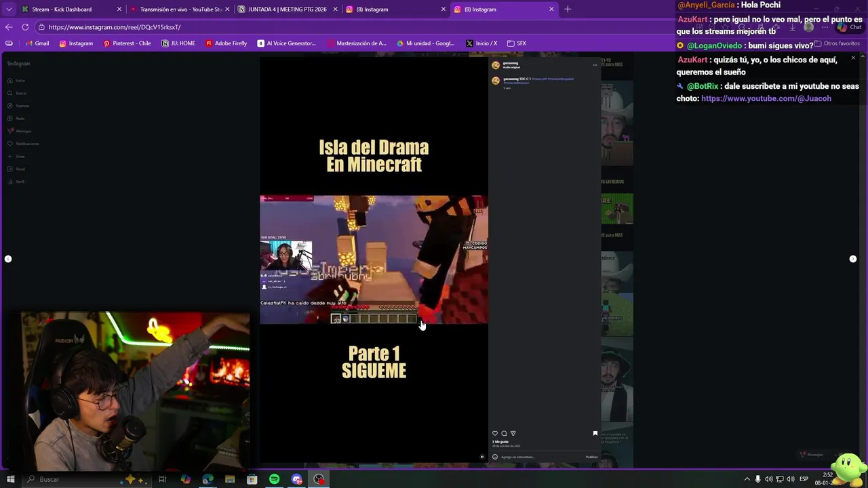The height and width of the screenshot is (488, 868).
Task: Go back with the browser back arrow
Action: [9, 27]
